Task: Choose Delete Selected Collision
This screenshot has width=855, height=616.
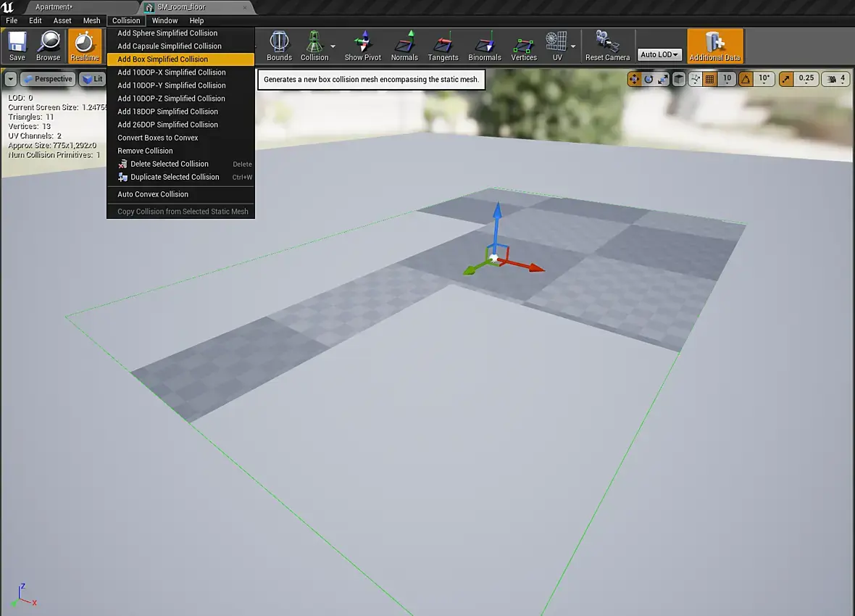Action: [x=180, y=165]
